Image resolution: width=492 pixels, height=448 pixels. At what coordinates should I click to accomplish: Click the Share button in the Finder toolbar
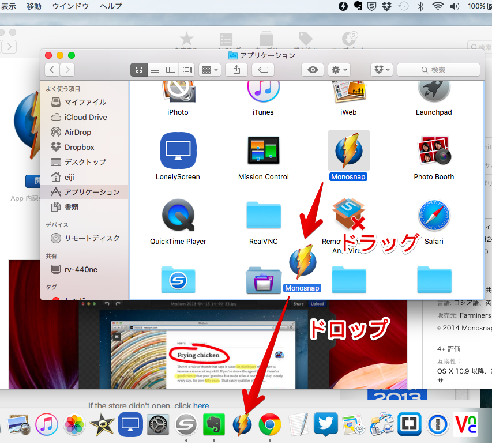[236, 70]
